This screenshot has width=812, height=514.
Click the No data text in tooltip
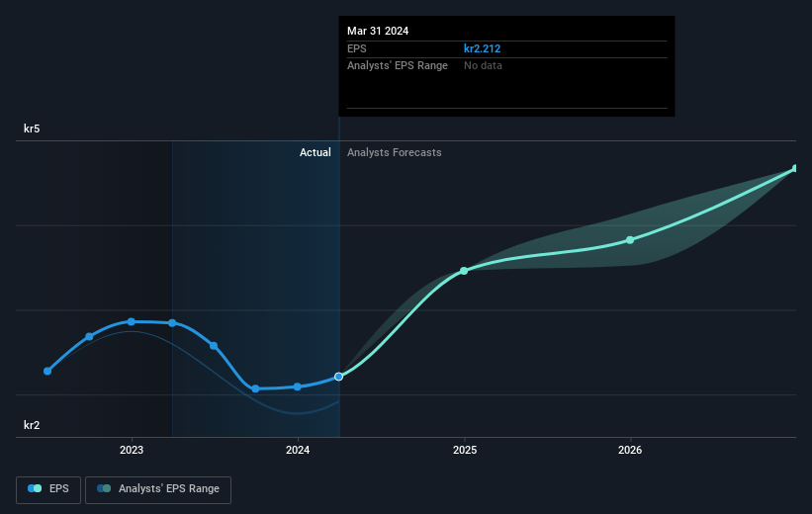[x=483, y=66]
